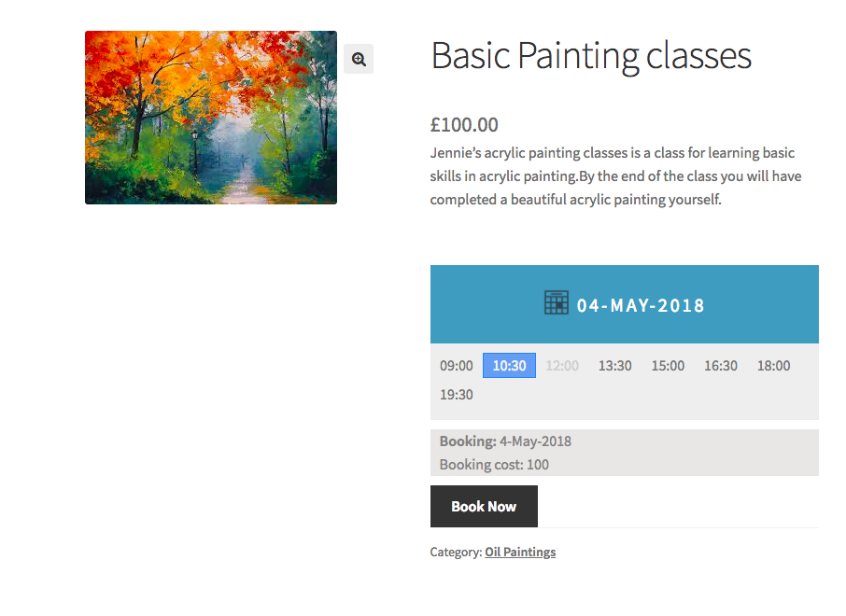The image size is (846, 616).
Task: Click the autumn painting product image
Action: [x=211, y=118]
